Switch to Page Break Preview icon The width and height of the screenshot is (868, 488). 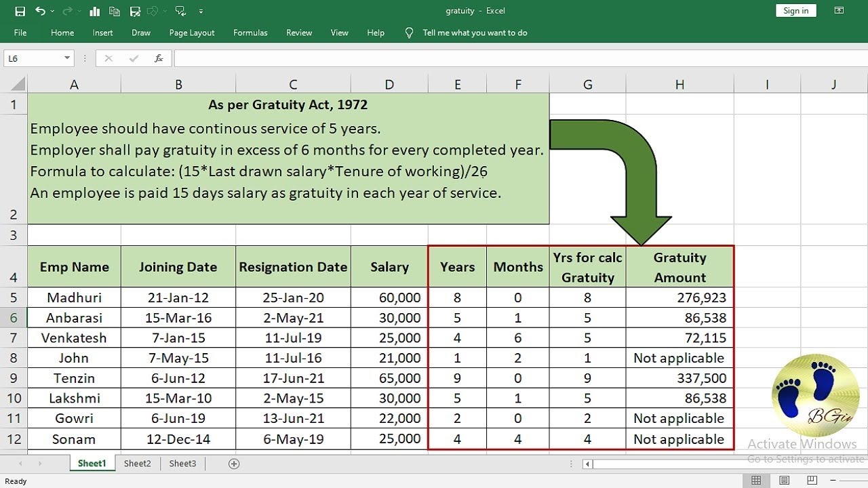coord(813,481)
